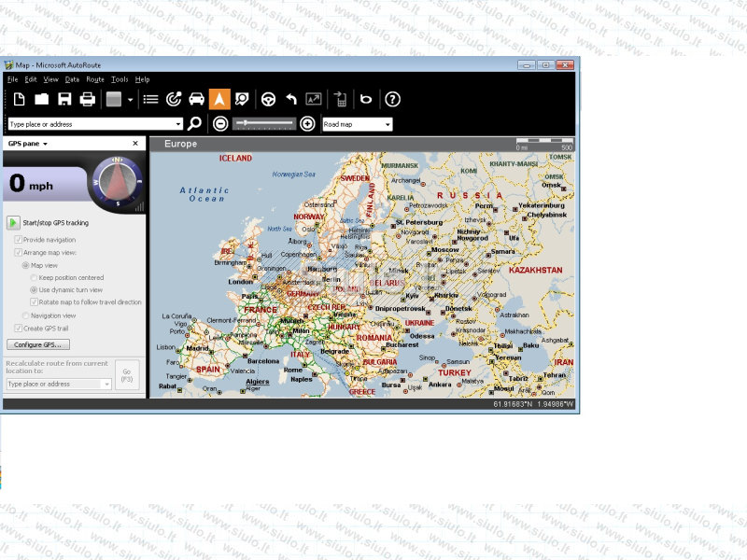Toggle the Provide navigation checkbox
Viewport: 747px width, 560px height.
tap(18, 240)
